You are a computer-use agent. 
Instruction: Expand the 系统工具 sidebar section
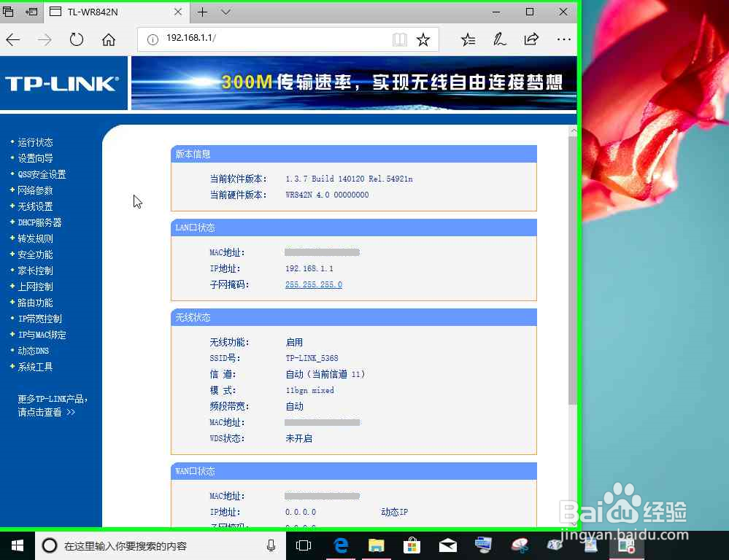pos(34,367)
